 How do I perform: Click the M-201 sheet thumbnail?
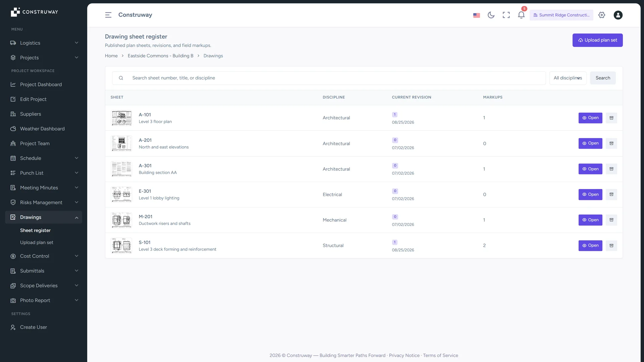point(121,220)
